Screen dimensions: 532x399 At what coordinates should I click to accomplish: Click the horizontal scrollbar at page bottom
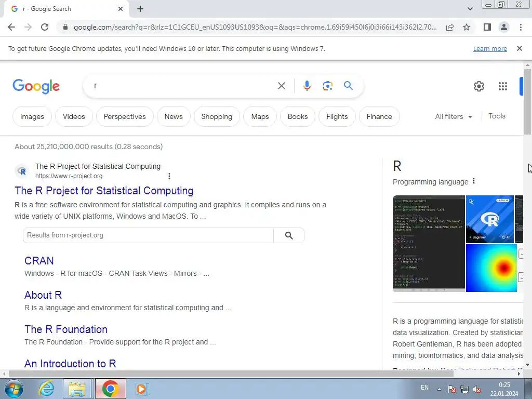(231, 374)
